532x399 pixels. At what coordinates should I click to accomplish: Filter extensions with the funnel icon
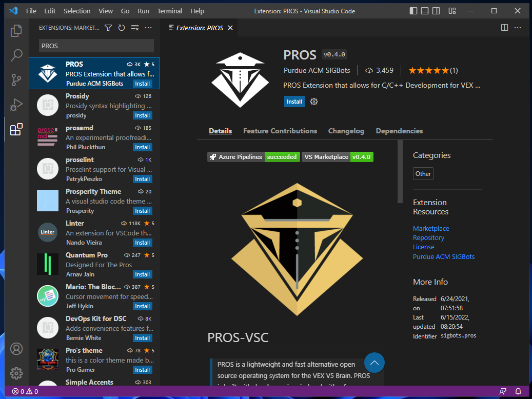click(x=108, y=28)
